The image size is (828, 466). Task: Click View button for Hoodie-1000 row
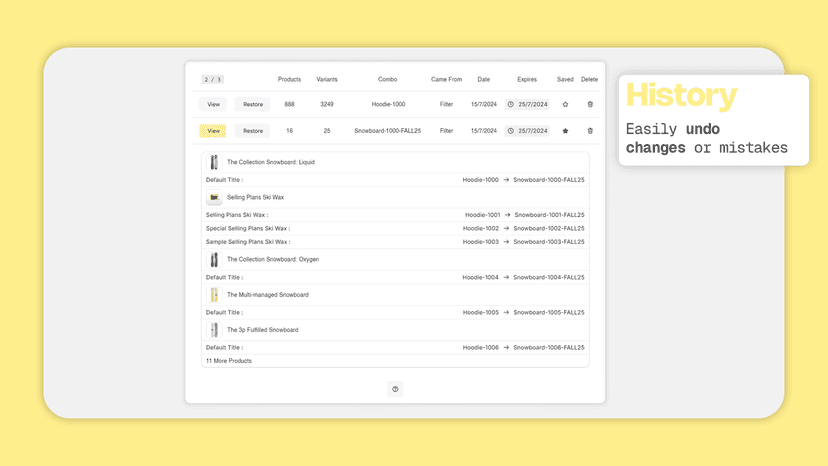click(x=213, y=105)
